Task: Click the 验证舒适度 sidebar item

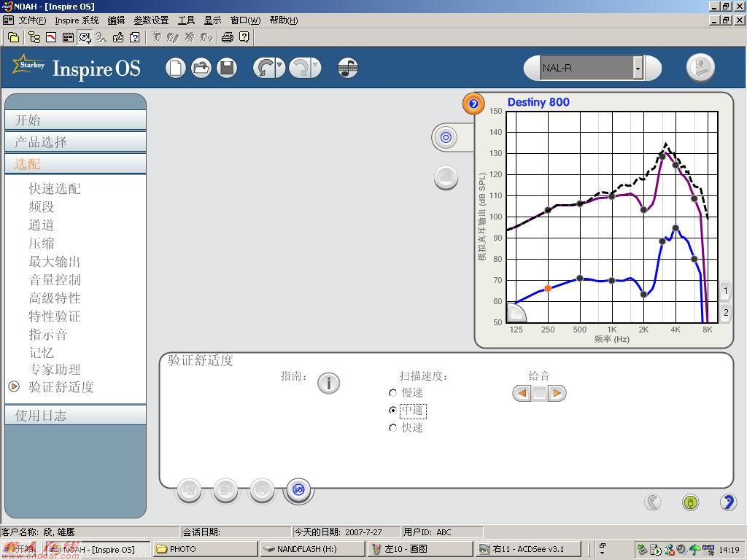Action: pos(61,387)
